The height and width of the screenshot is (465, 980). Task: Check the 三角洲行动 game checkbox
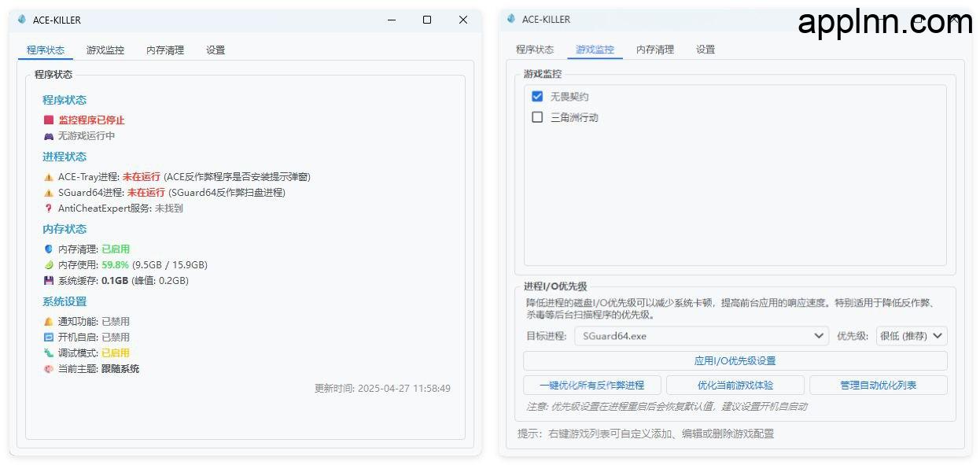tap(537, 117)
